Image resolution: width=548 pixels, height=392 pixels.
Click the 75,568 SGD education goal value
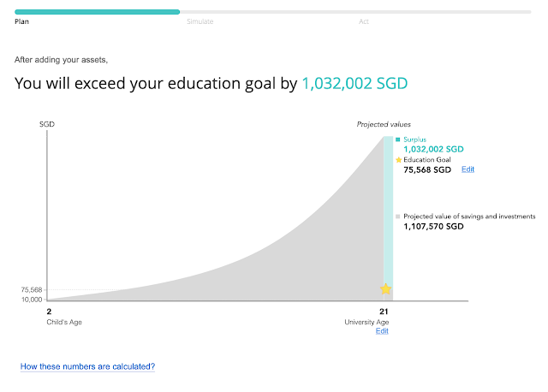click(427, 169)
